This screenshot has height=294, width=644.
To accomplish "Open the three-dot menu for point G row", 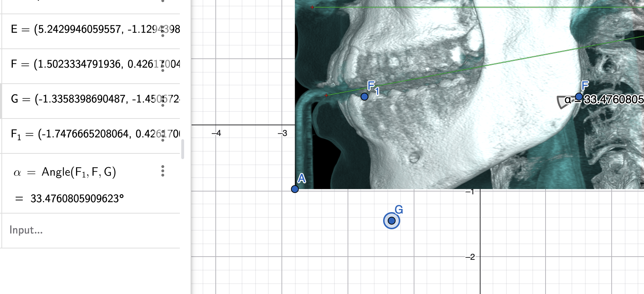I will (x=163, y=101).
